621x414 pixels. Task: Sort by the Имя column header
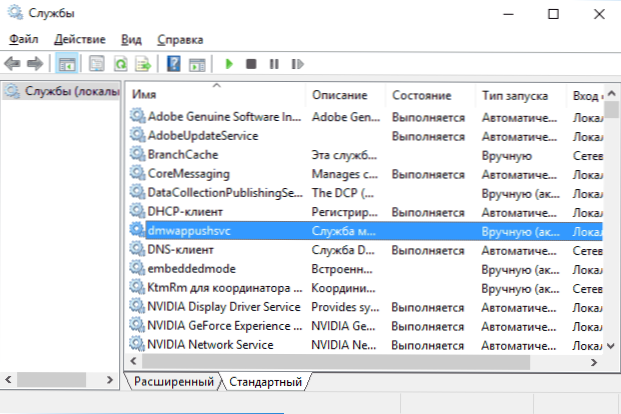point(217,95)
